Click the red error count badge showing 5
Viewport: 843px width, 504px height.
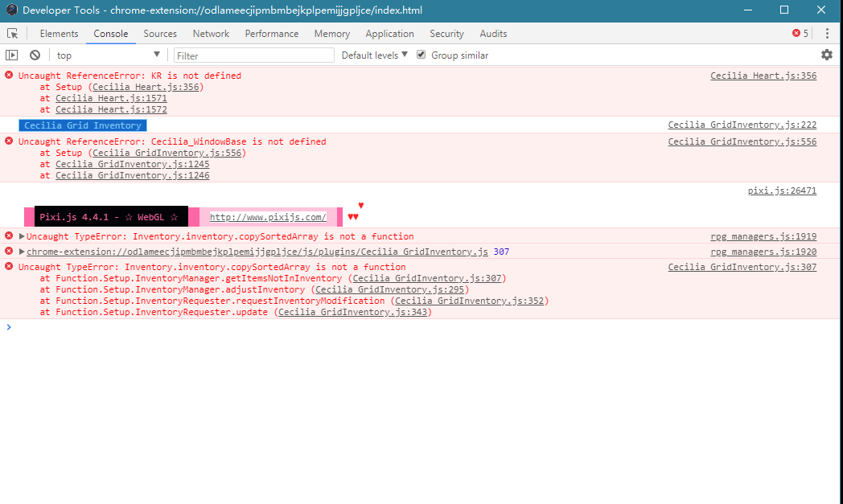coord(800,33)
